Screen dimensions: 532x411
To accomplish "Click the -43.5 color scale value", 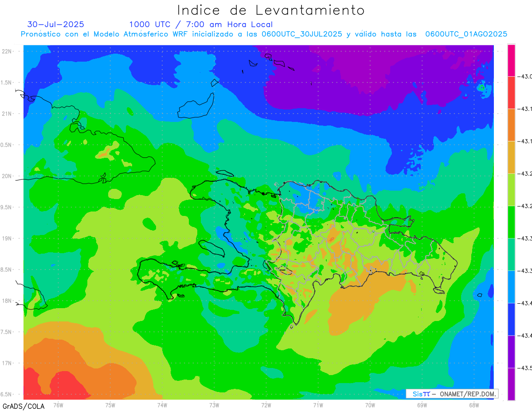I will [x=525, y=368].
